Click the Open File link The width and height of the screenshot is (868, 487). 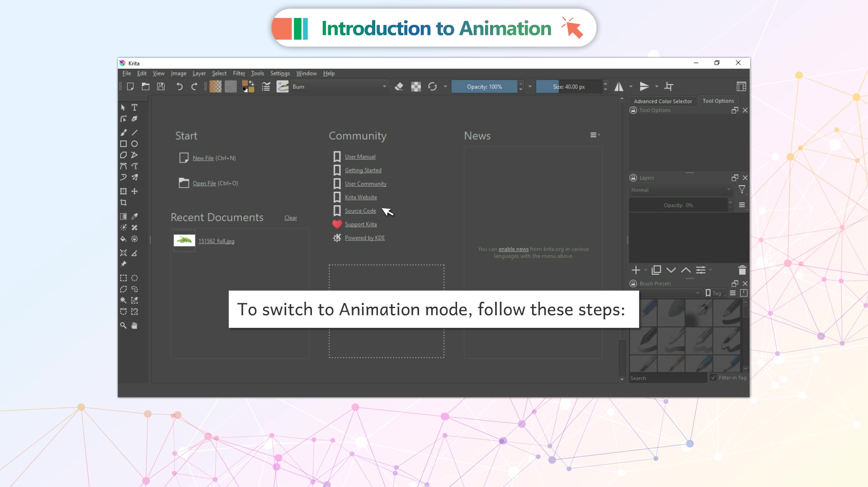[204, 183]
